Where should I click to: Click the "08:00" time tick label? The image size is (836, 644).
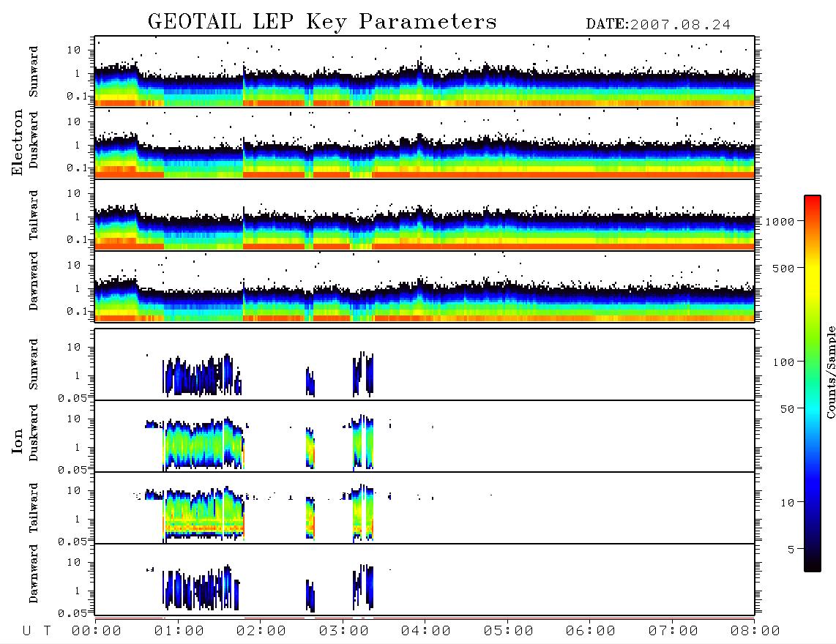click(755, 632)
